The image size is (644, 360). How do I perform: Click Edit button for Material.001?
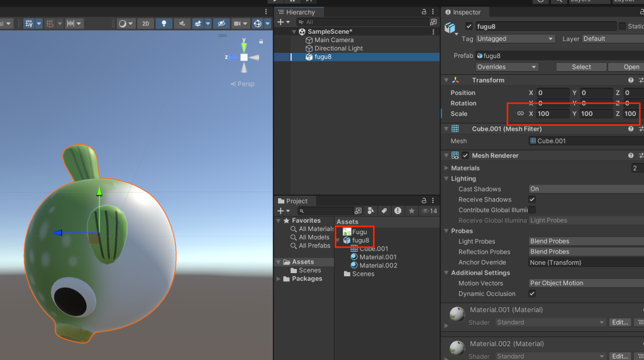(x=619, y=322)
